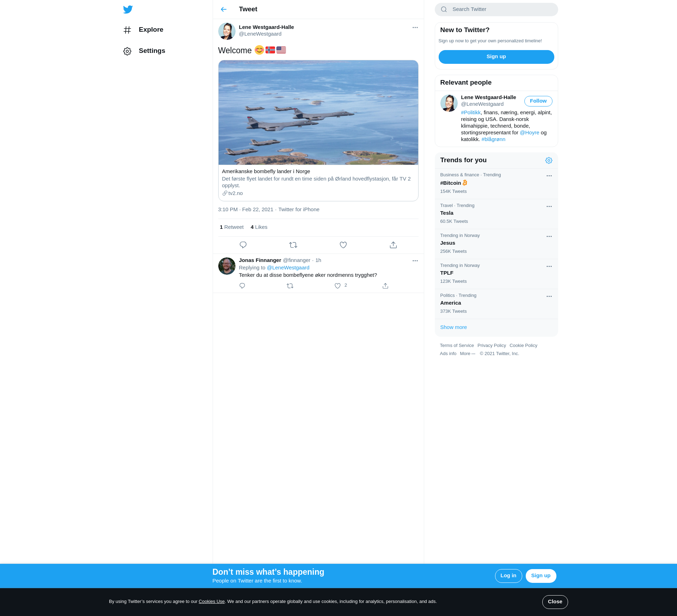Open Amerikanske bombefly lander i Norge headline
677x616 pixels.
coord(266,171)
